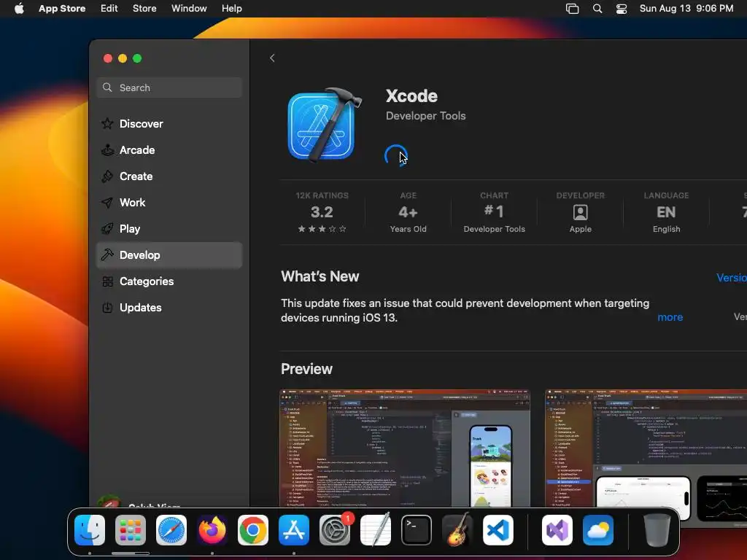747x560 pixels.
Task: Open the App Store menu
Action: [62, 9]
